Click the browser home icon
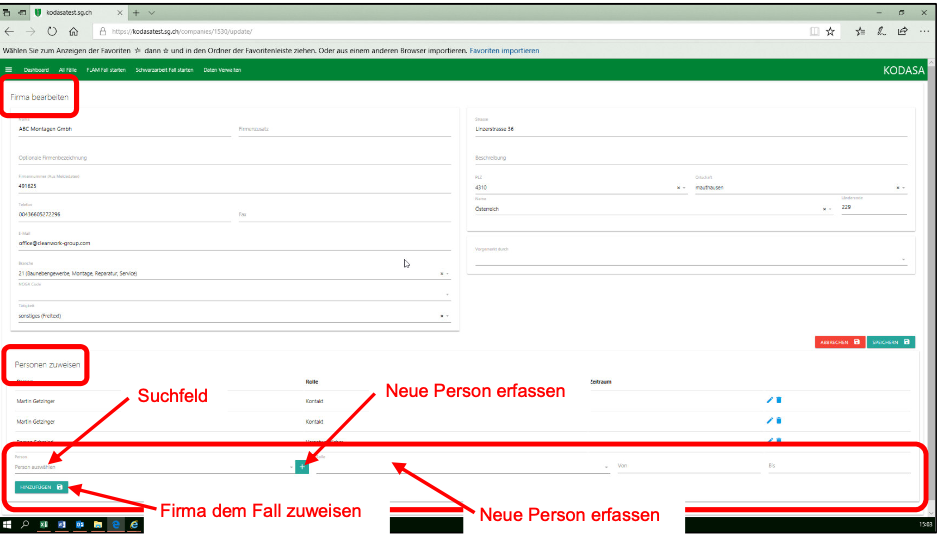The image size is (938, 536). tap(73, 31)
